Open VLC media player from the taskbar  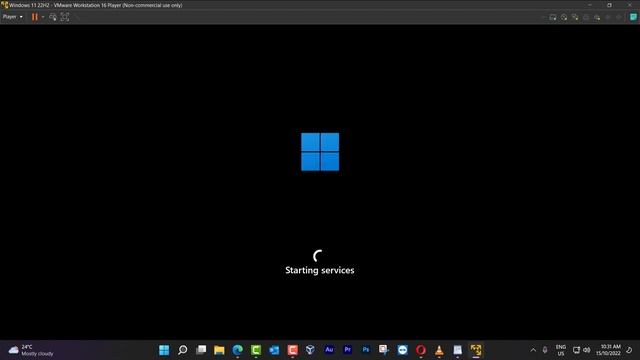(439, 350)
